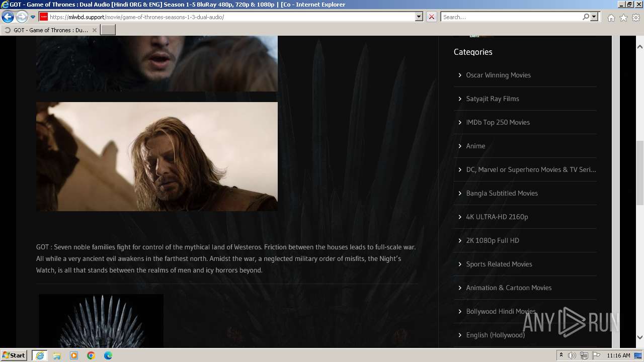
Task: Click the Iron Throne poster image
Action: click(101, 321)
